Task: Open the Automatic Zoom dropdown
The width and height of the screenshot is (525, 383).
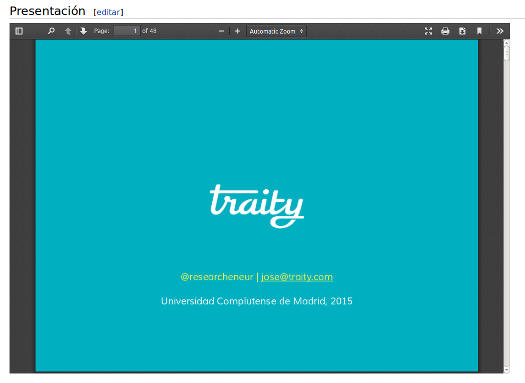Action: pos(276,31)
